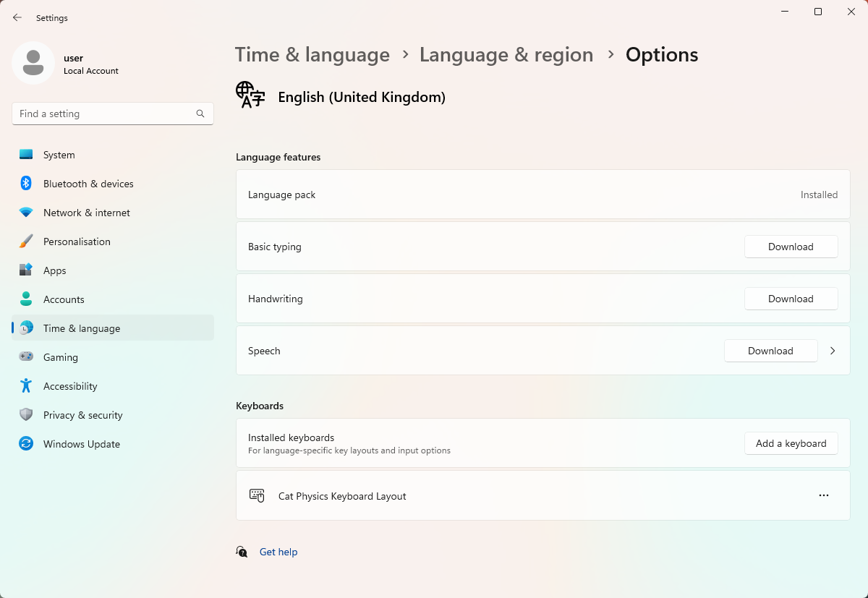Go to Bluetooth & devices
This screenshot has width=868, height=598.
(x=113, y=184)
